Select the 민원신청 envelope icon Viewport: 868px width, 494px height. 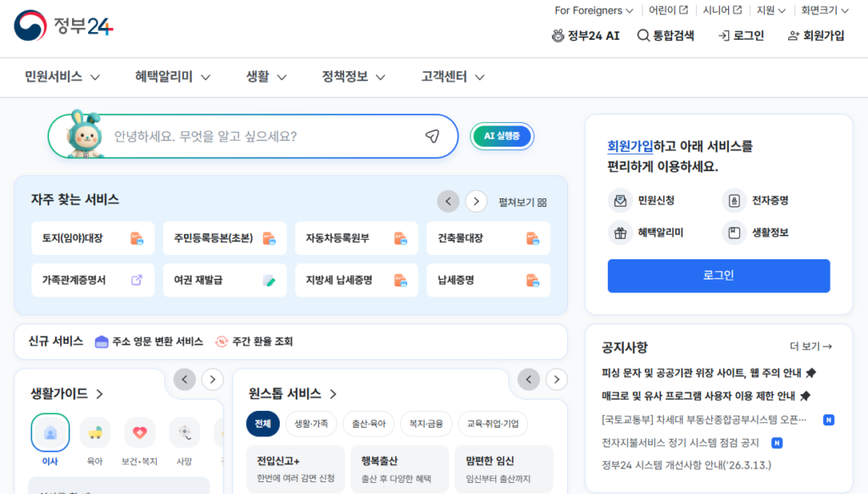(x=620, y=200)
